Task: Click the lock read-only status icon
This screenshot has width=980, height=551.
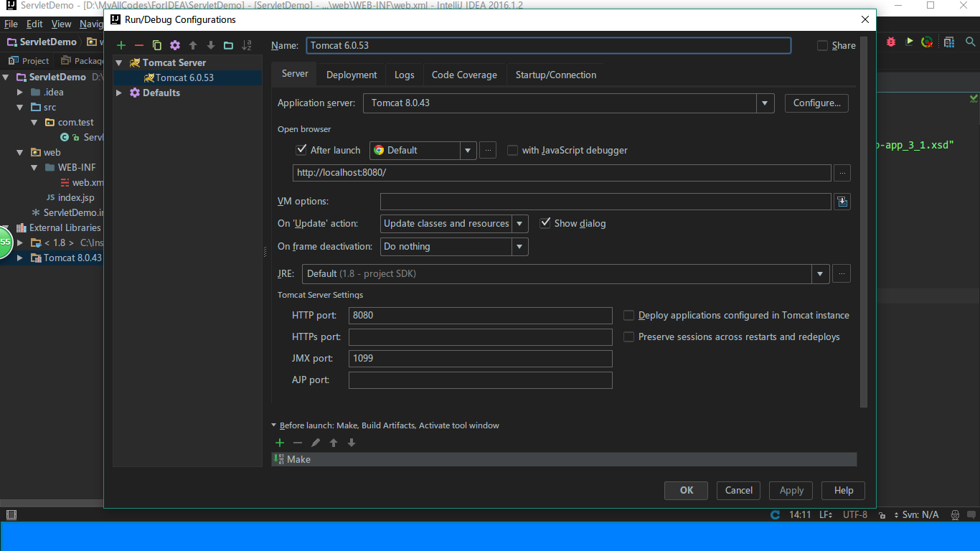Action: tap(882, 514)
